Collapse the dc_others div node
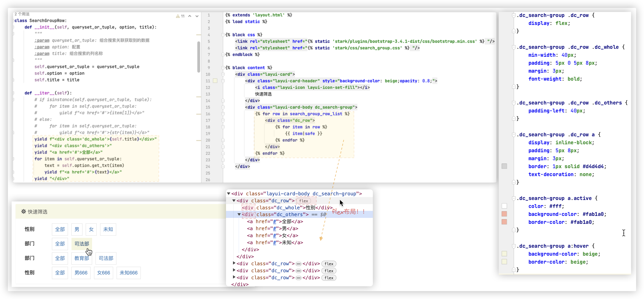The width and height of the screenshot is (644, 299). coord(239,215)
